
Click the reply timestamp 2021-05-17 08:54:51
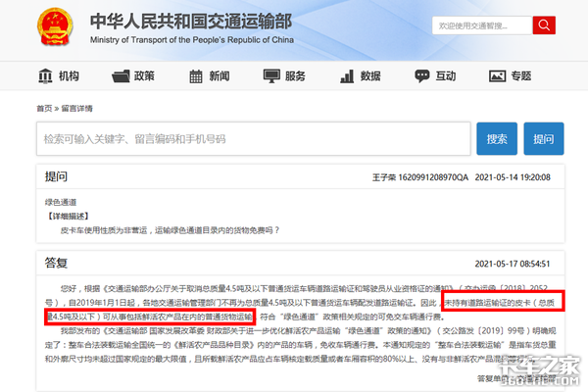[513, 264]
